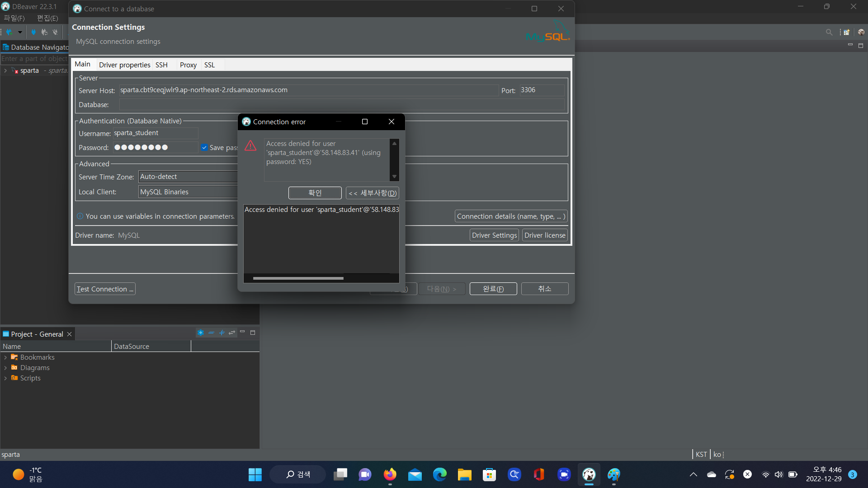Image resolution: width=868 pixels, height=488 pixels.
Task: Click the DBeaver perspective icon at top right
Action: [861, 32]
